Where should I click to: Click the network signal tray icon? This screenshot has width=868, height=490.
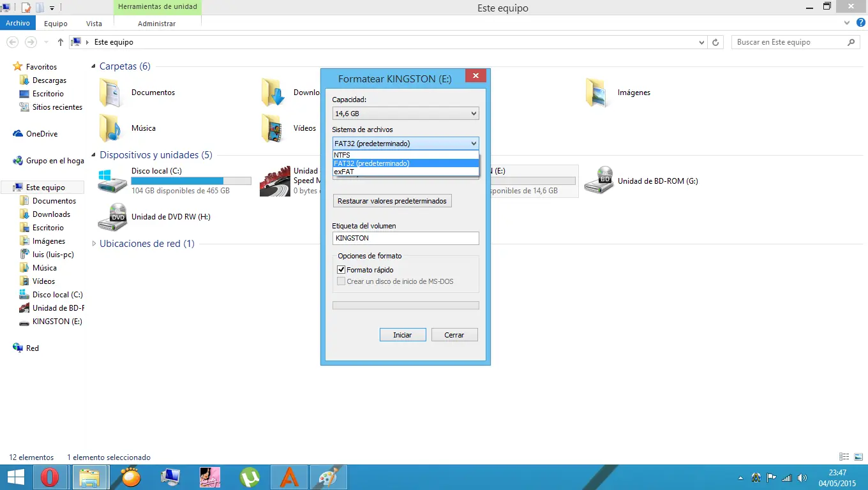787,477
